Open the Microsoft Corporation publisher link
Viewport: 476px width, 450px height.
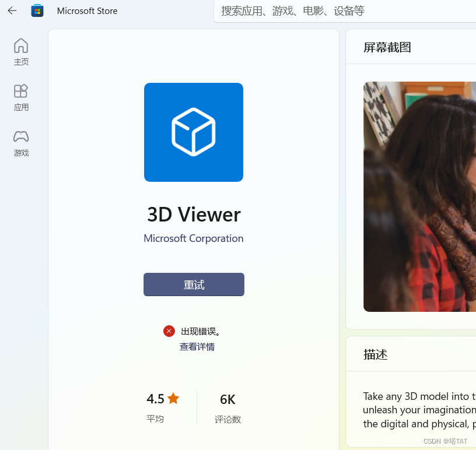(x=194, y=238)
